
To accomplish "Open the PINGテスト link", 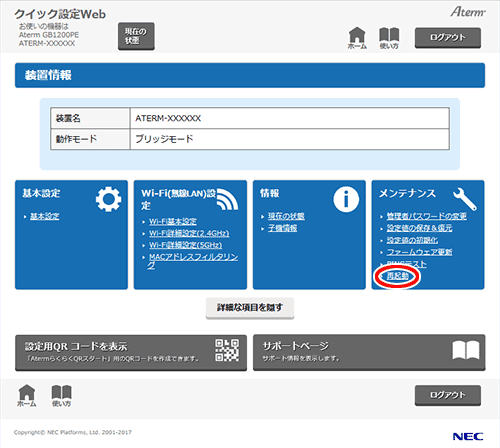I will (x=407, y=264).
